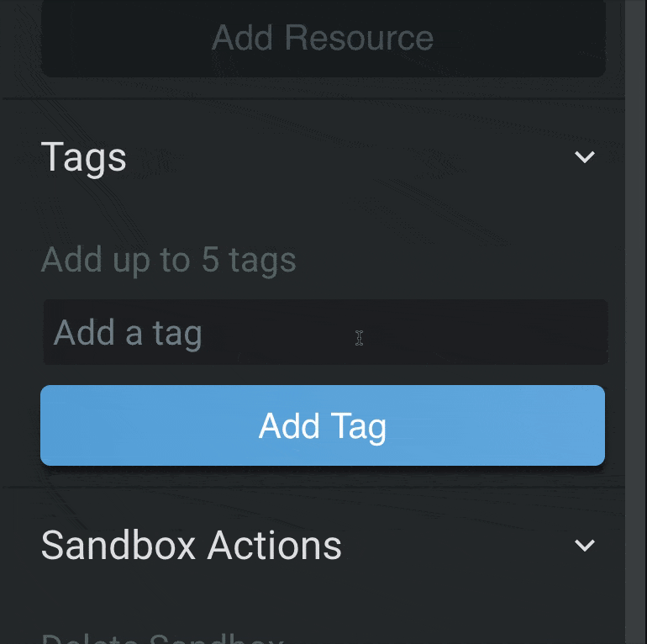The height and width of the screenshot is (644, 647).
Task: Focus the 'Add a tag' text field
Action: (325, 333)
